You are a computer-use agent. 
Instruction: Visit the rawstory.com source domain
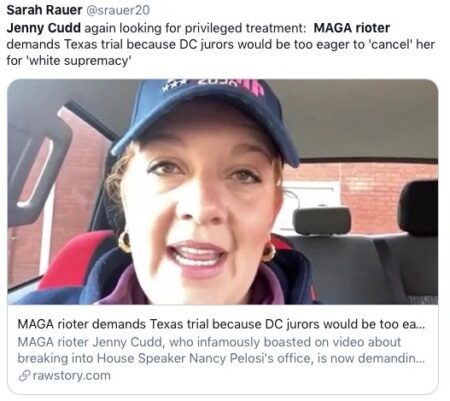(72, 376)
